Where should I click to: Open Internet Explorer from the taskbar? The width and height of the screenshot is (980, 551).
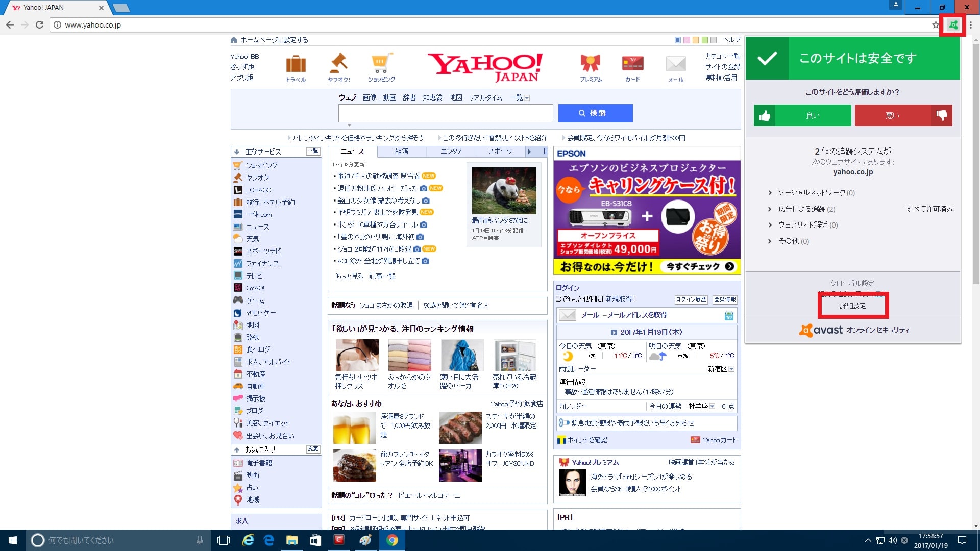[x=248, y=540]
